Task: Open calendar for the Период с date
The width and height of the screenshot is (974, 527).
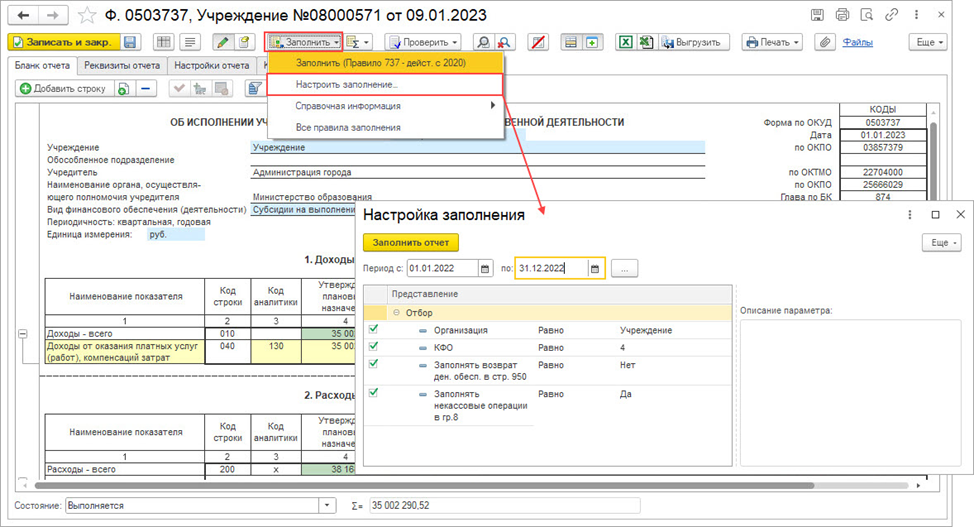Action: [485, 268]
